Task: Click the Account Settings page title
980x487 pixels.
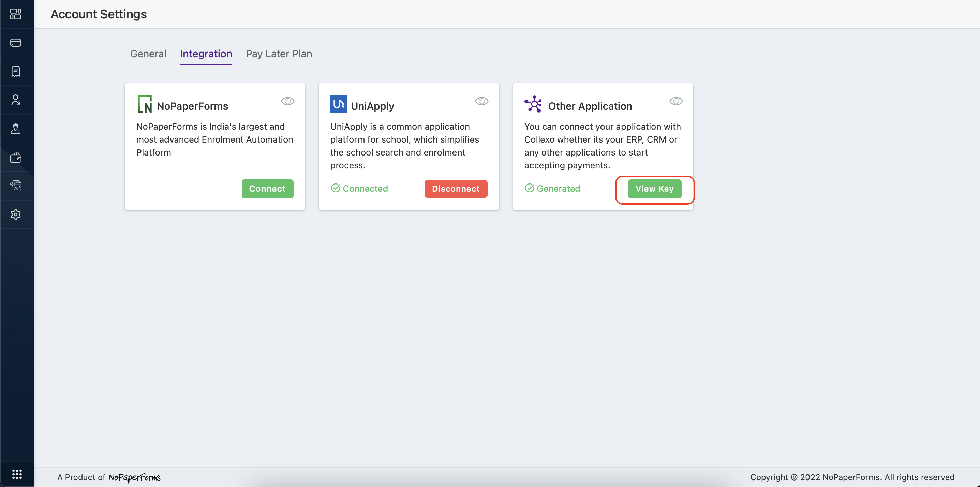Action: click(x=99, y=14)
